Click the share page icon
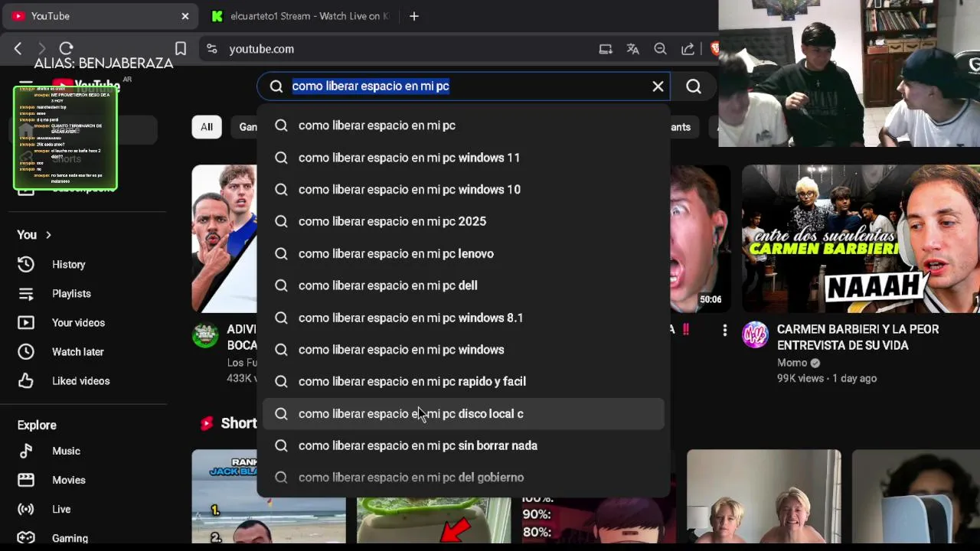Screen dimensions: 980x551 (x=688, y=49)
